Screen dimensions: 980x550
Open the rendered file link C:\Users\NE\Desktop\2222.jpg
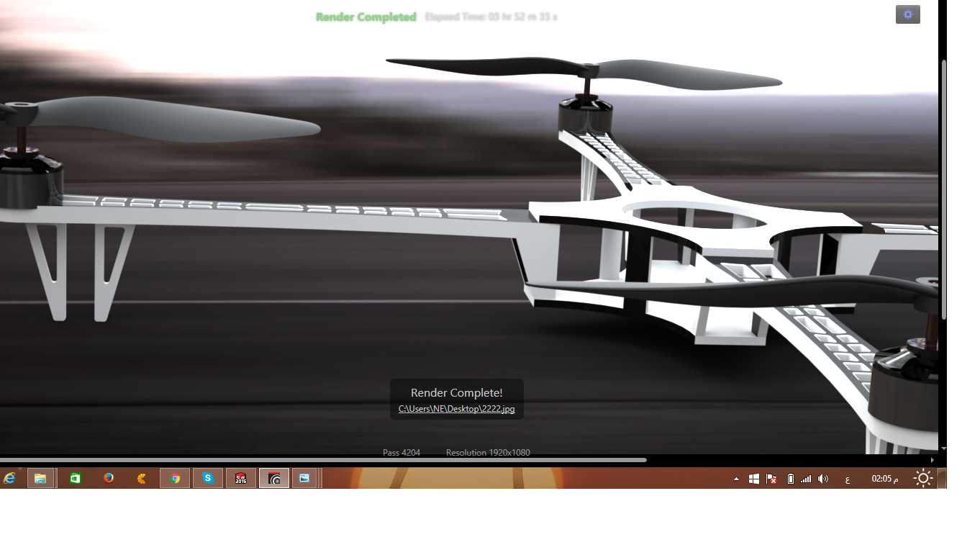tap(456, 409)
